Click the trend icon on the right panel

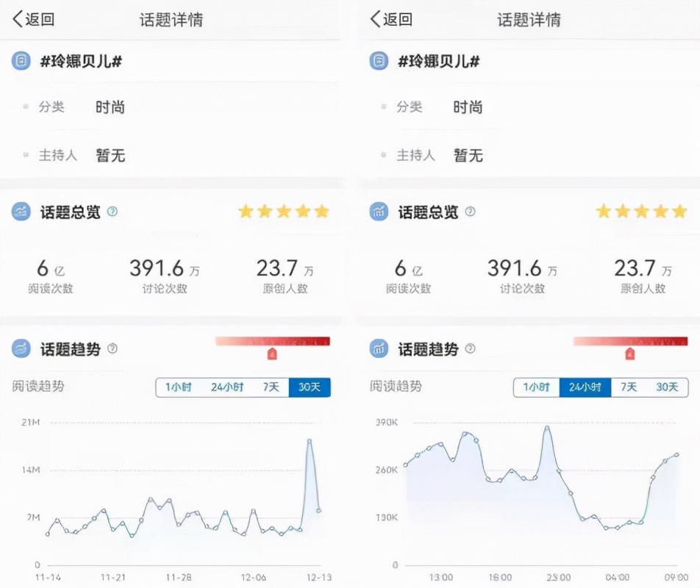[x=379, y=348]
